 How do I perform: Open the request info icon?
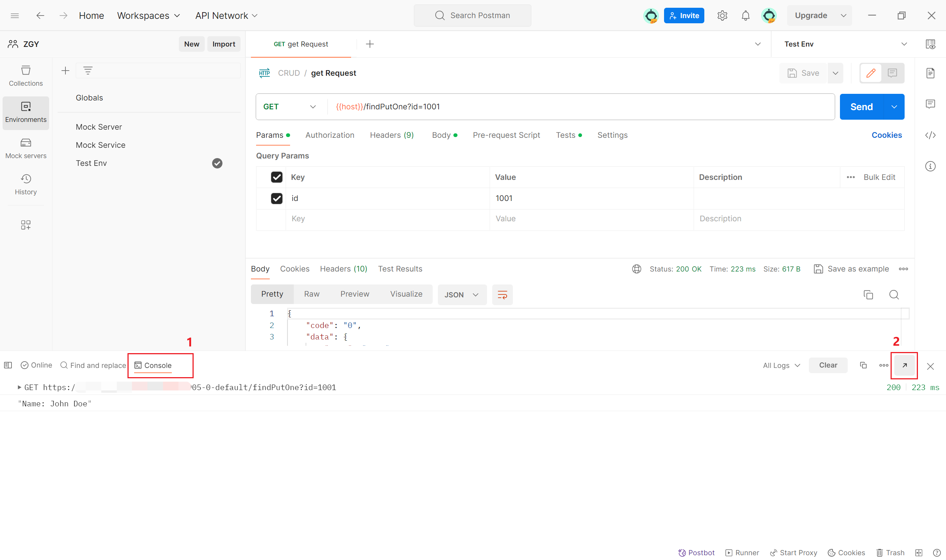[930, 166]
